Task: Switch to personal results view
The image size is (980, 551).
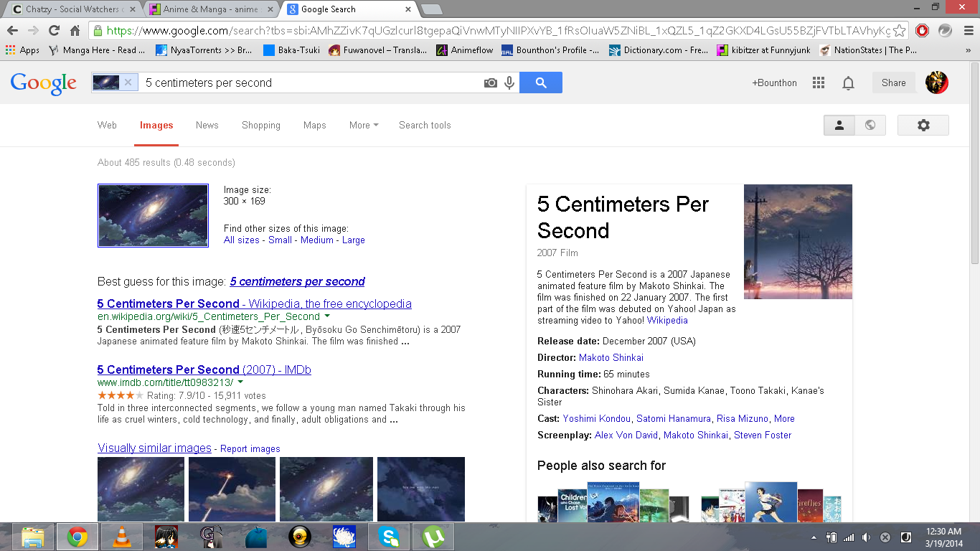Action: (839, 126)
